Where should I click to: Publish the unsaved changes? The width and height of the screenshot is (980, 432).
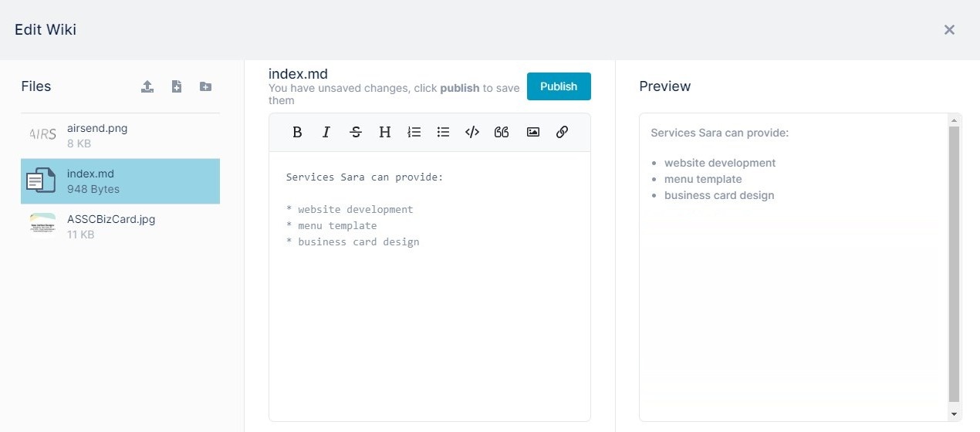(x=559, y=86)
